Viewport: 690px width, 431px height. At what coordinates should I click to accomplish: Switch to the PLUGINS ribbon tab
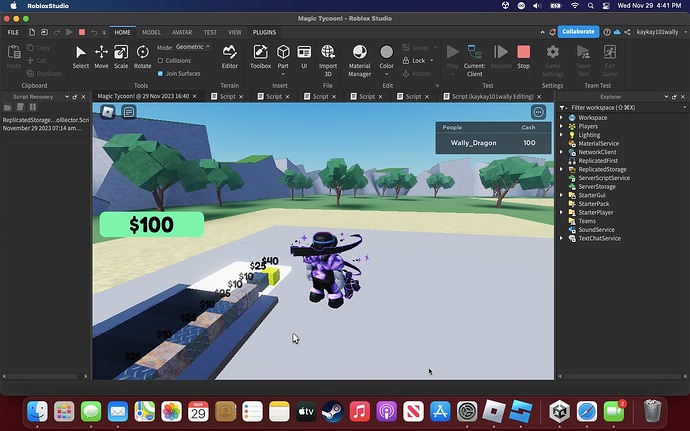point(264,32)
